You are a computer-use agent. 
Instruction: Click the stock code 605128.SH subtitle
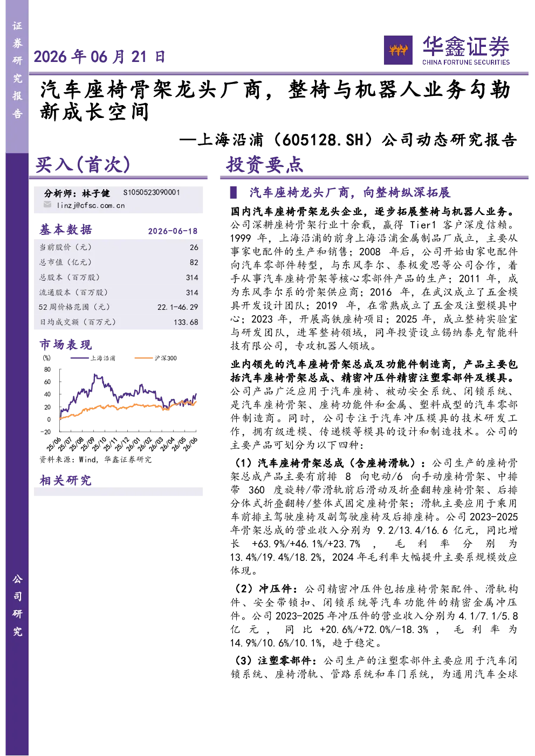tap(348, 140)
